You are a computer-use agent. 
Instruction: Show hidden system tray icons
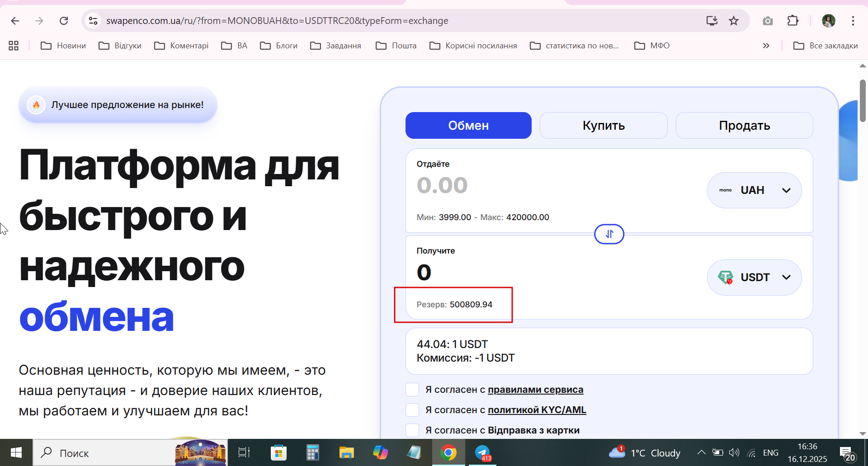click(701, 452)
